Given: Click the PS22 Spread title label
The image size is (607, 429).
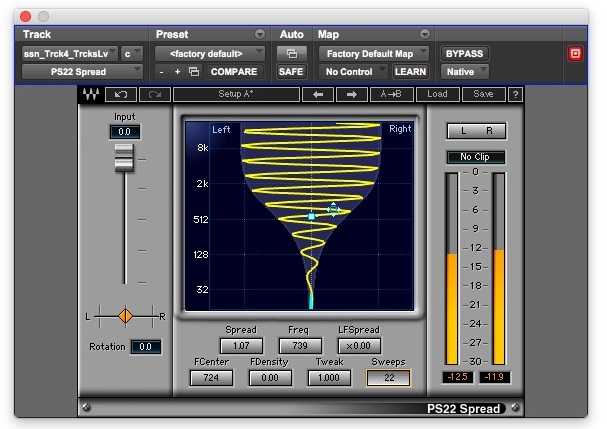Looking at the screenshot, I should coord(463,408).
